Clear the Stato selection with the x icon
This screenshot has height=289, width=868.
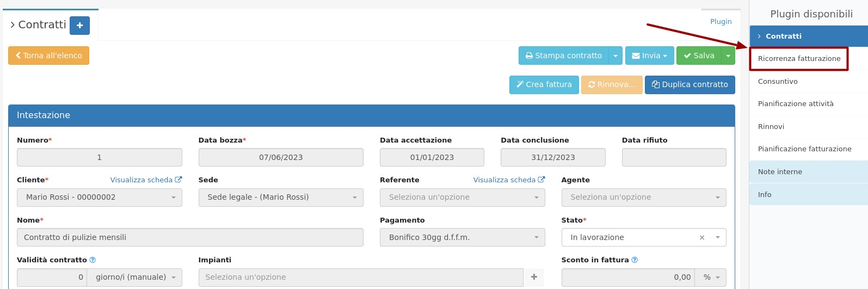click(701, 237)
